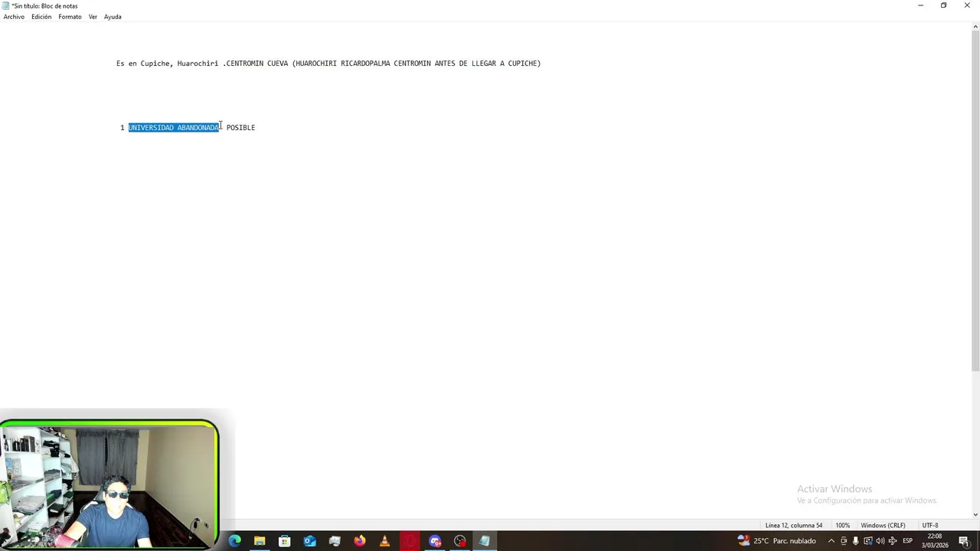The height and width of the screenshot is (551, 980).
Task: Minimize the Notepad window
Action: click(x=920, y=5)
